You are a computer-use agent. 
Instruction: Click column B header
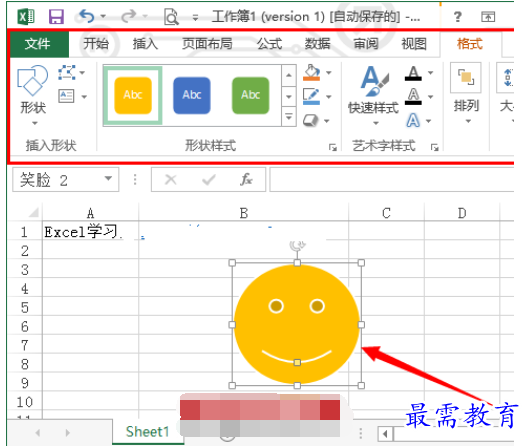coord(244,213)
